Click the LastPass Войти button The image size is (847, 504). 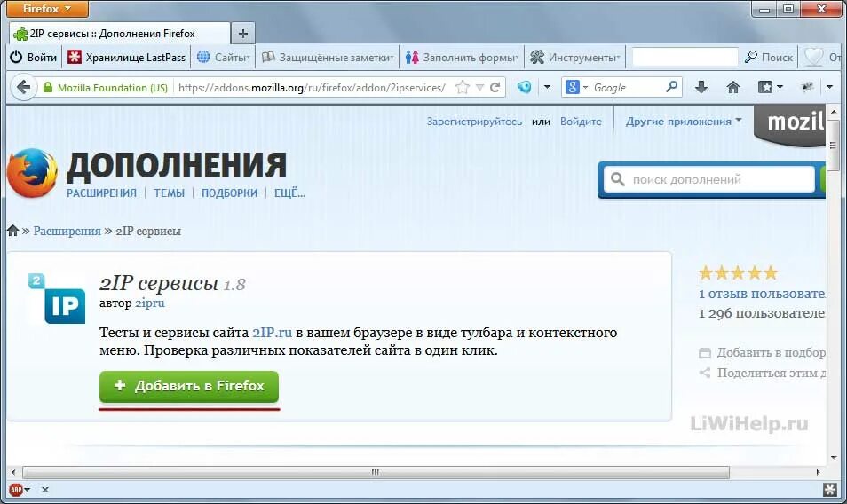click(34, 57)
